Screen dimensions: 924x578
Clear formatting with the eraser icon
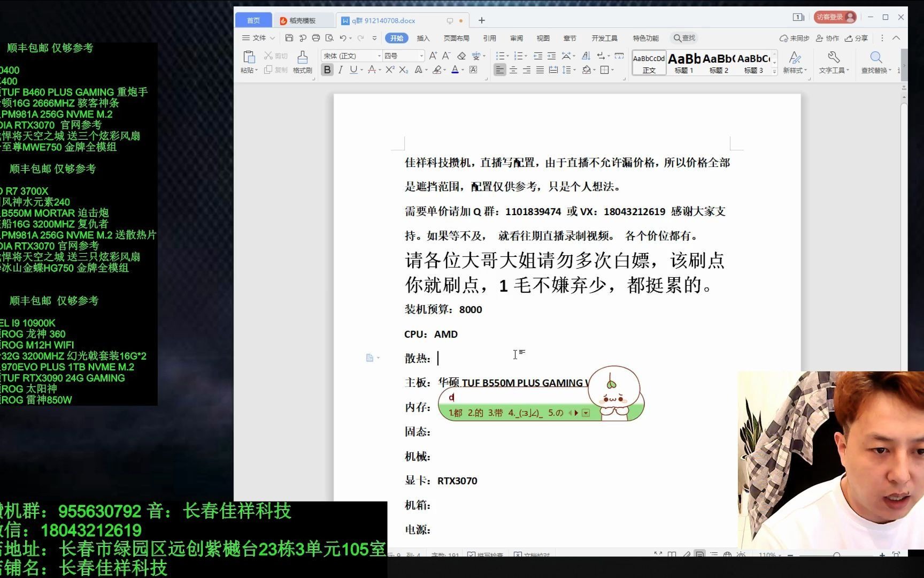click(461, 56)
